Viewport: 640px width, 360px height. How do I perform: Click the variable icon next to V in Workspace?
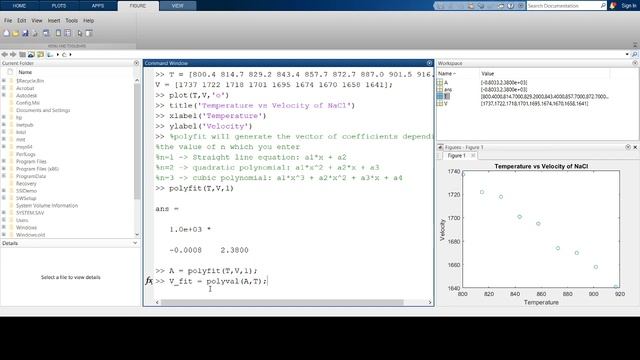pyautogui.click(x=440, y=104)
